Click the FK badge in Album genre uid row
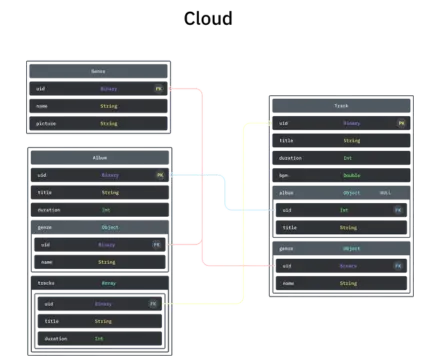The width and height of the screenshot is (440, 360). click(156, 245)
